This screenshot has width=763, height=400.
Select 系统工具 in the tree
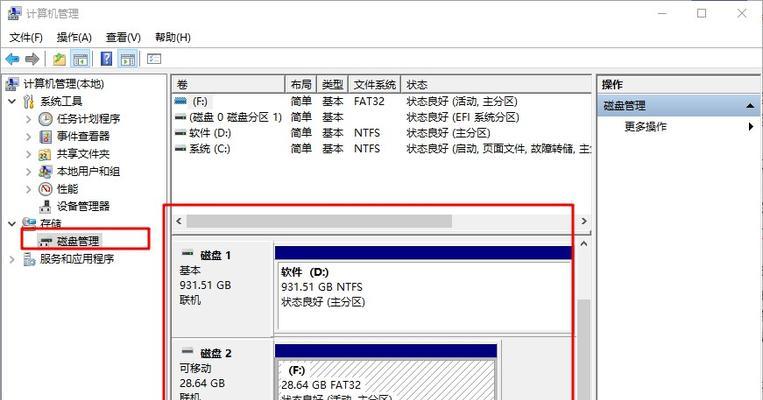pos(61,101)
